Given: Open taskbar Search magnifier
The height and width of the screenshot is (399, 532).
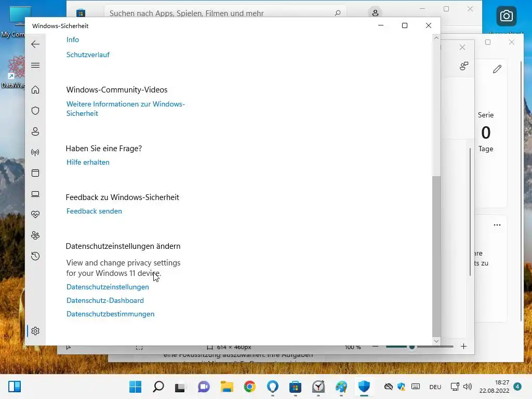Looking at the screenshot, I should click(158, 387).
